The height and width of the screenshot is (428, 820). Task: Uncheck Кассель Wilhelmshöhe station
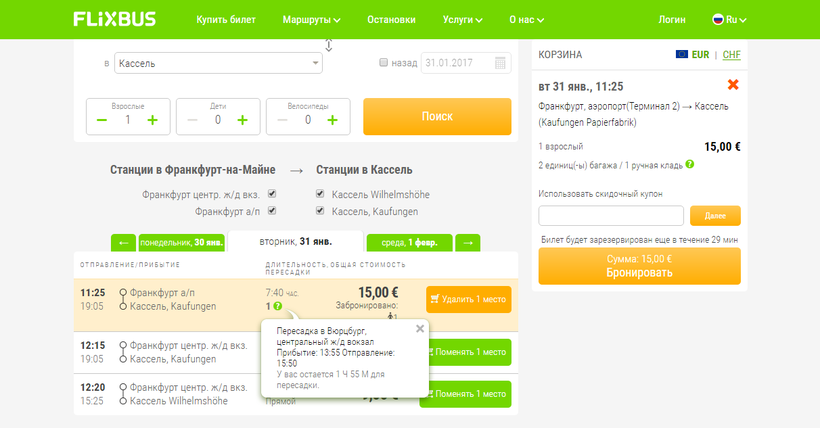click(x=320, y=194)
